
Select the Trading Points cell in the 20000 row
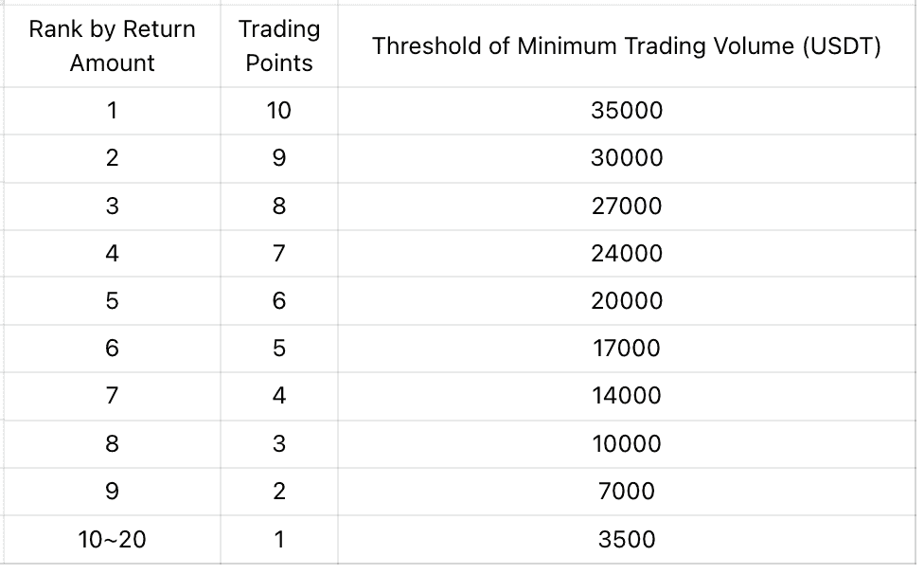[278, 301]
